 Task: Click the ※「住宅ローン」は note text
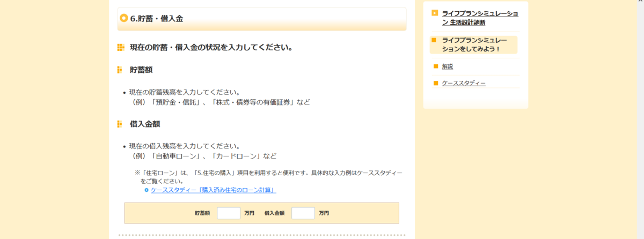[268, 177]
